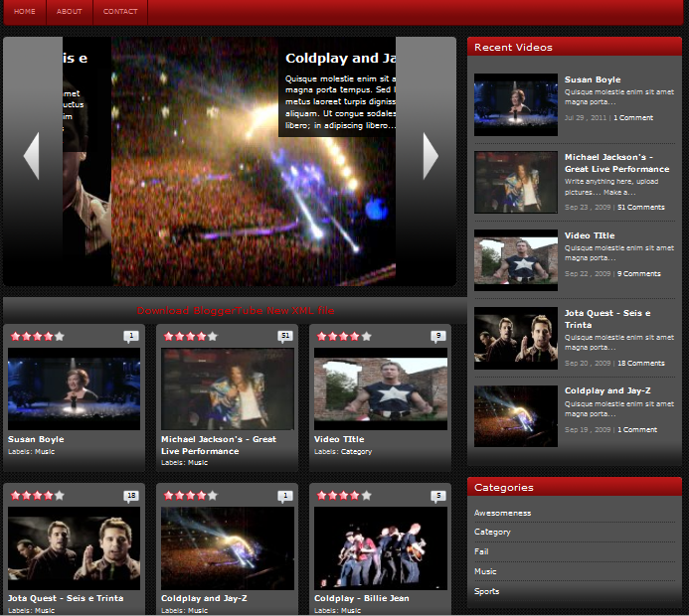The image size is (689, 616).
Task: Open Michael Jackson thumbnail in Recent Videos
Action: pyautogui.click(x=516, y=182)
